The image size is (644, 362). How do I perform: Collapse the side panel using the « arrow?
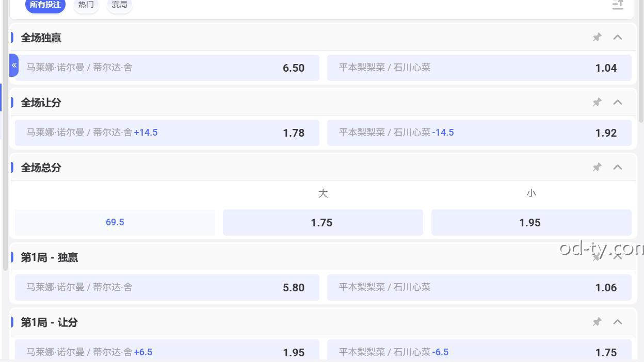coord(13,65)
